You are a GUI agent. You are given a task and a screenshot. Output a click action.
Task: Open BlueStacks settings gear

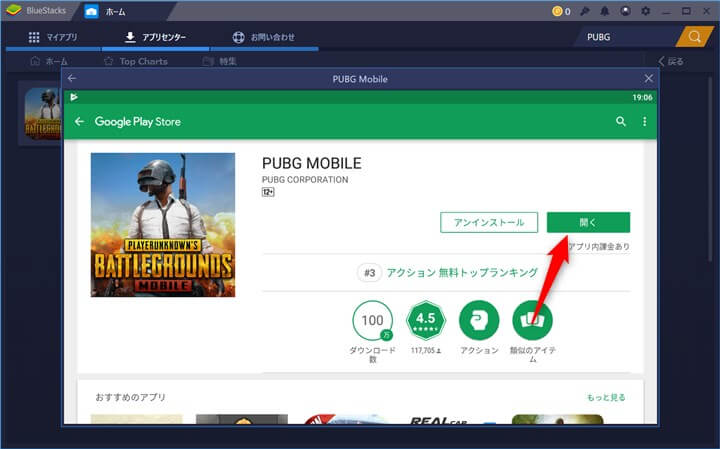(x=645, y=11)
